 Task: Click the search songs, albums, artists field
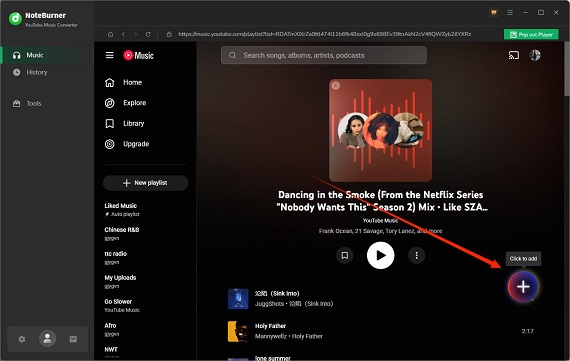tap(324, 55)
